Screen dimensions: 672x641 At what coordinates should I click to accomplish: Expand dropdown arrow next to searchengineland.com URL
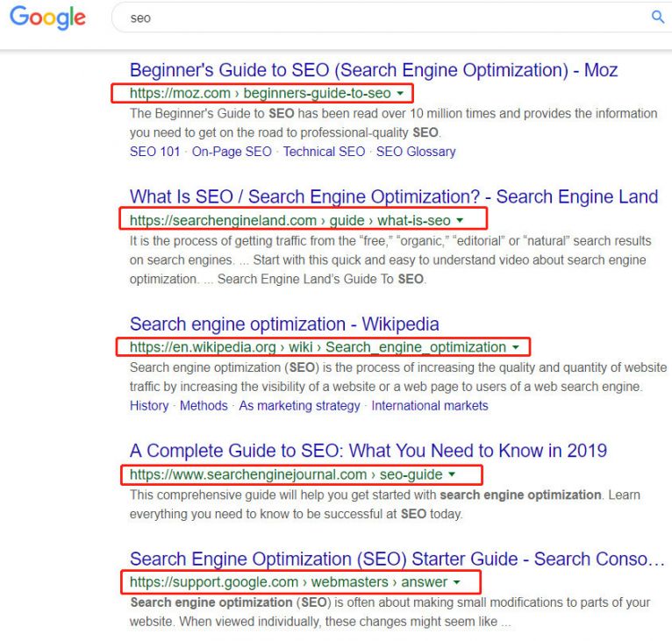tap(460, 220)
